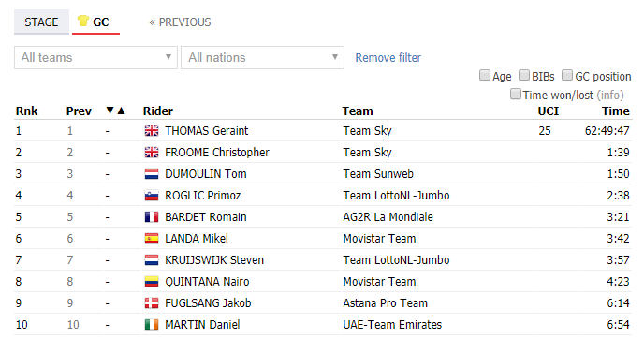Viewport: 644px width, 339px height.
Task: Click the French flag next to BARDET Romain
Action: coord(152,217)
